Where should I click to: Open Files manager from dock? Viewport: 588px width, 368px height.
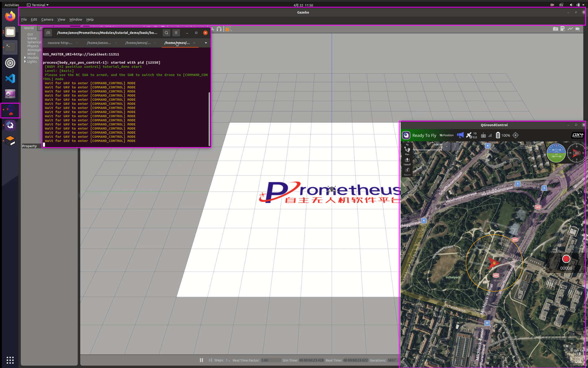point(10,32)
